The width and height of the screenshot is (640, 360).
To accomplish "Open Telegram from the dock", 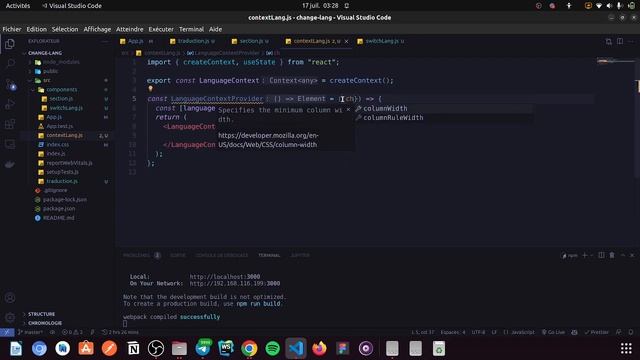I will click(203, 348).
